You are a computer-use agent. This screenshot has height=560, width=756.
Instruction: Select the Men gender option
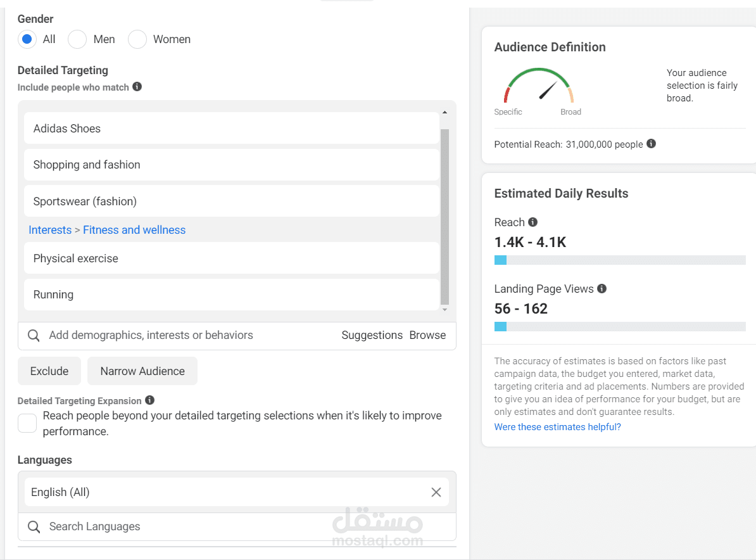(x=77, y=39)
